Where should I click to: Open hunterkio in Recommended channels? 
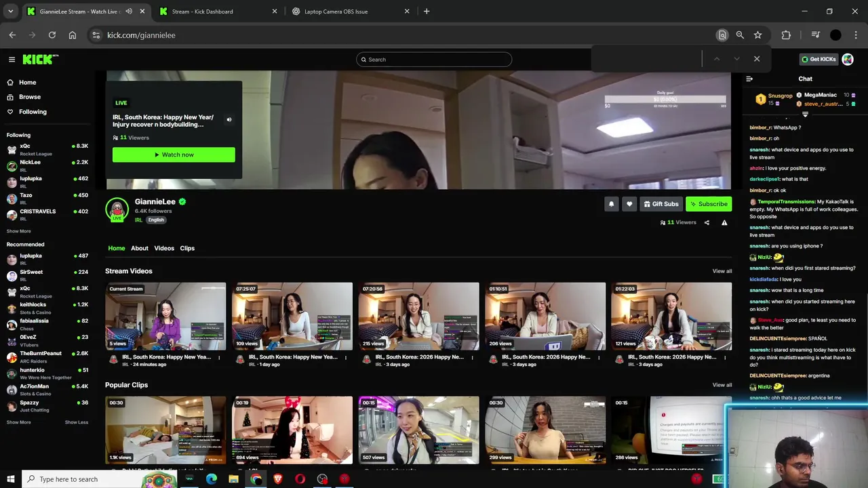(47, 373)
